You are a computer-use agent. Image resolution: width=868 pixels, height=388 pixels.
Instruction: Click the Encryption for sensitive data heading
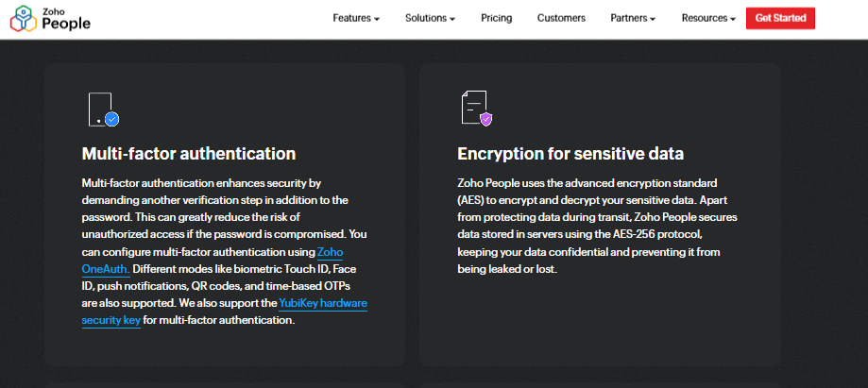point(570,154)
